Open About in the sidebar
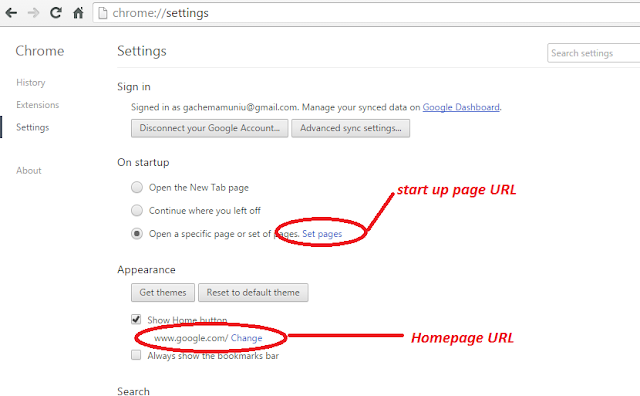The width and height of the screenshot is (640, 396). [29, 171]
